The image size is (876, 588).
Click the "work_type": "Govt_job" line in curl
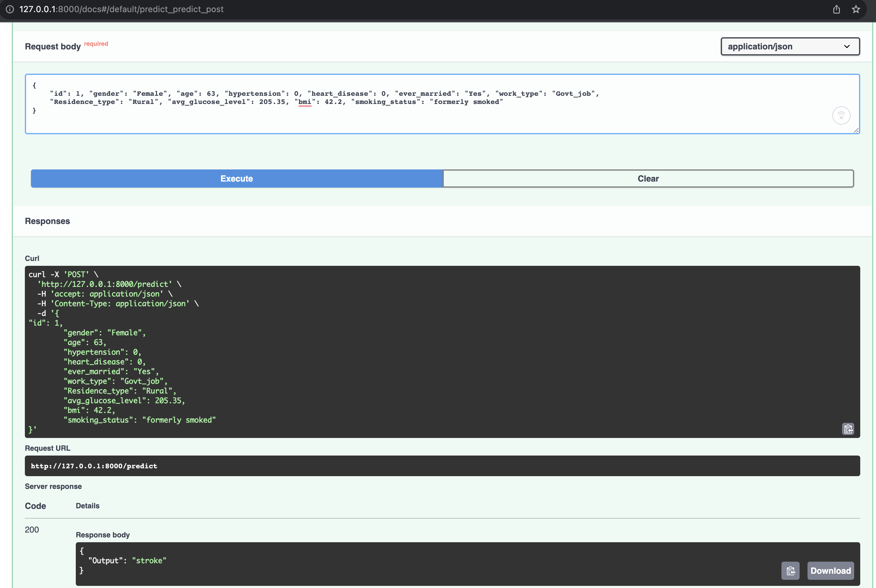[115, 381]
